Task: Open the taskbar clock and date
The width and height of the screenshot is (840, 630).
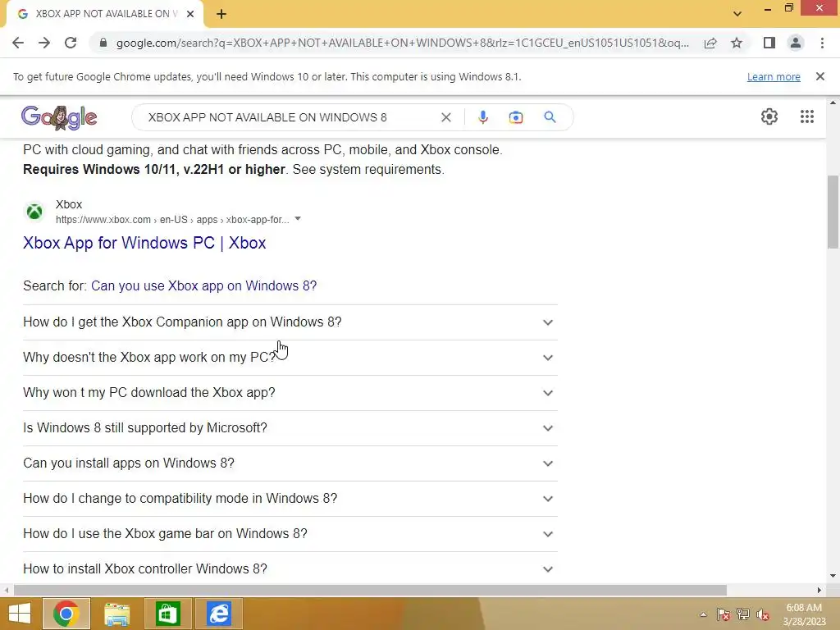Action: (x=804, y=614)
